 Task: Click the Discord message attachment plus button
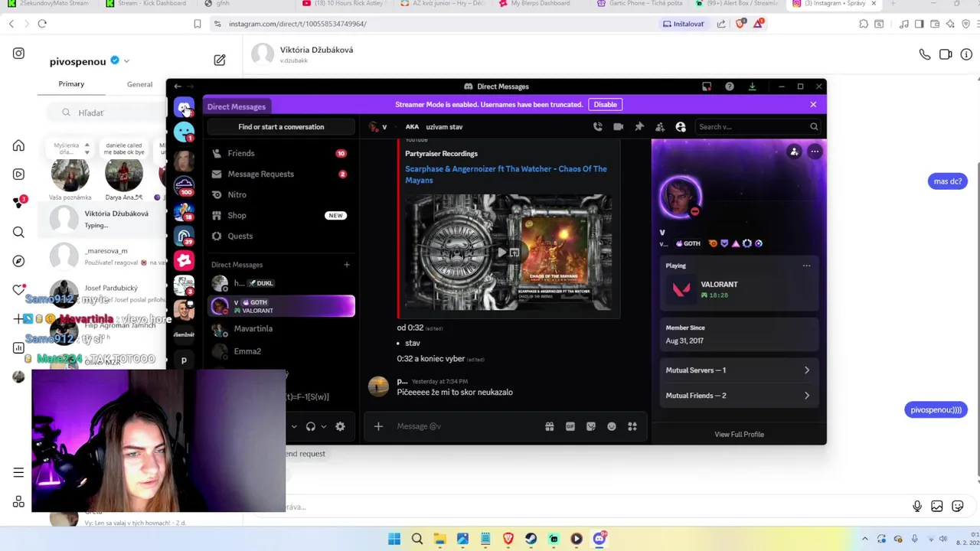coord(378,426)
